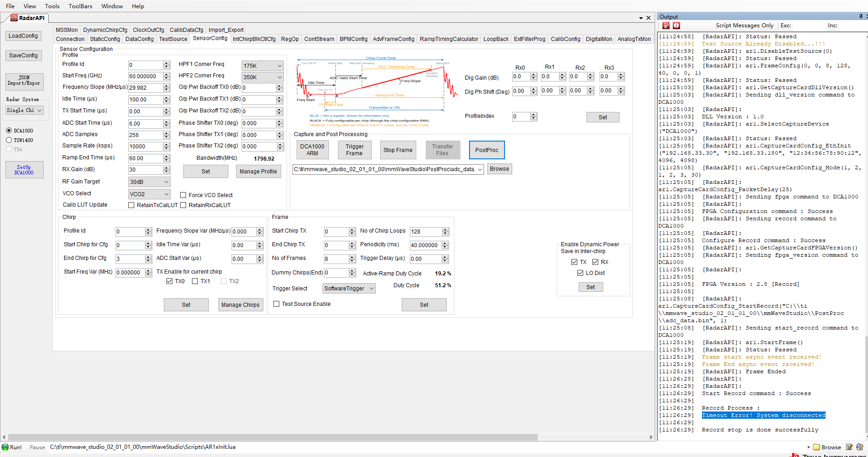Select the DCA1000 radio button

point(9,131)
